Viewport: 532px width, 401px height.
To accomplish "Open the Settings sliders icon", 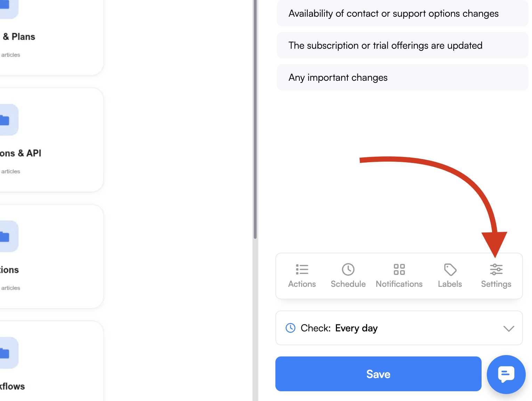I will coord(496,269).
